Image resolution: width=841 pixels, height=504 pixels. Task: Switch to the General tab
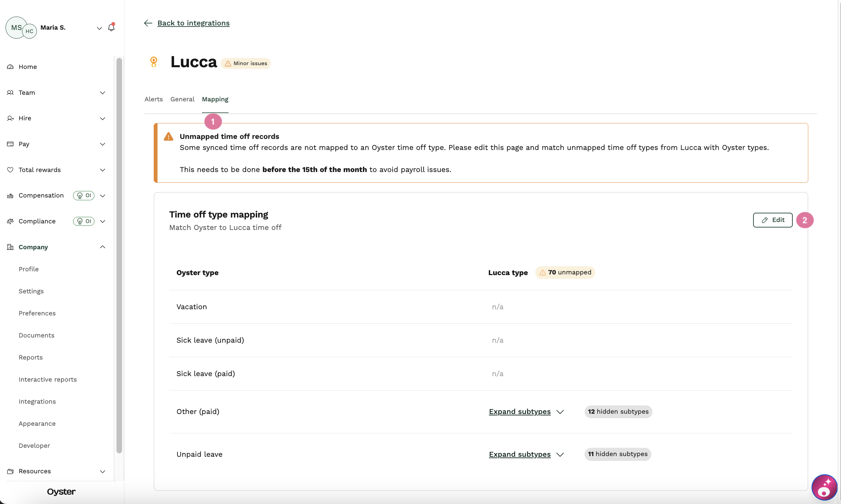click(x=182, y=99)
